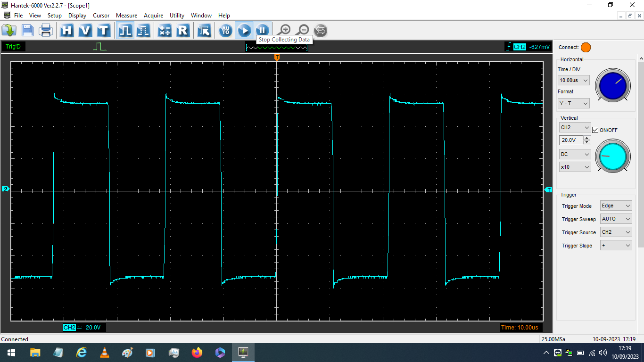Open the Setup menu
644x362 pixels.
pos(55,16)
